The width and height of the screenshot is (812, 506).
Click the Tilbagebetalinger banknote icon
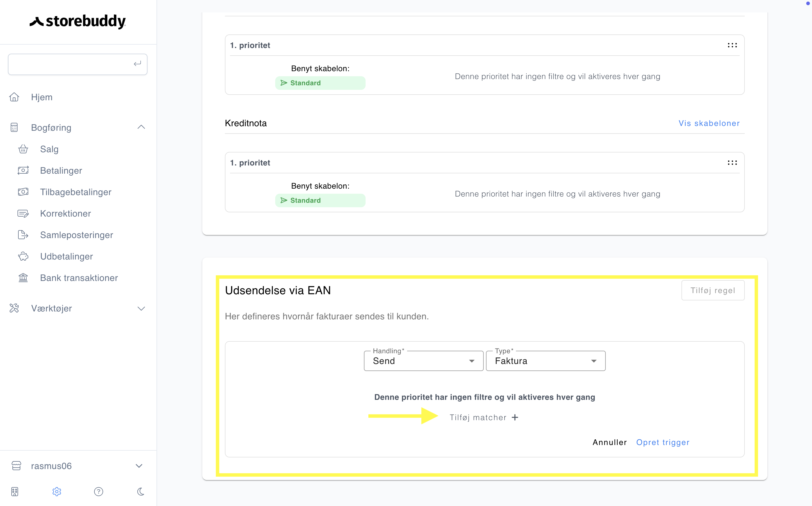[x=23, y=192]
